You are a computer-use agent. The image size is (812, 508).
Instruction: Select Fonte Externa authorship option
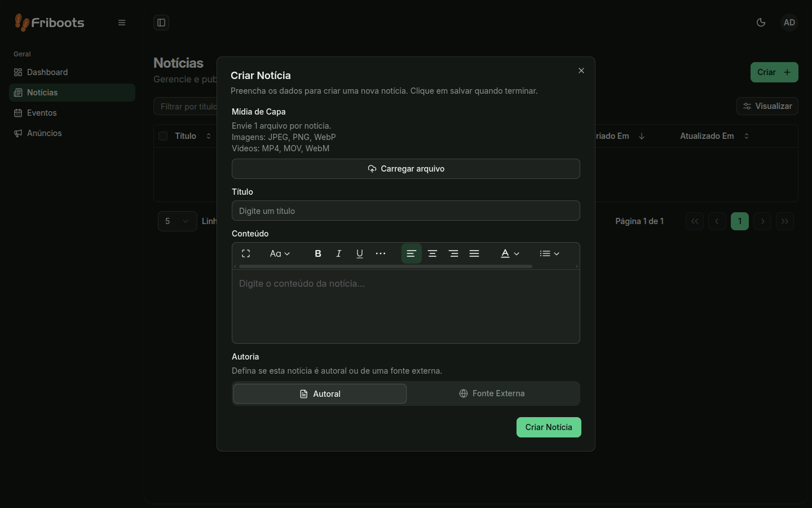pyautogui.click(x=492, y=393)
